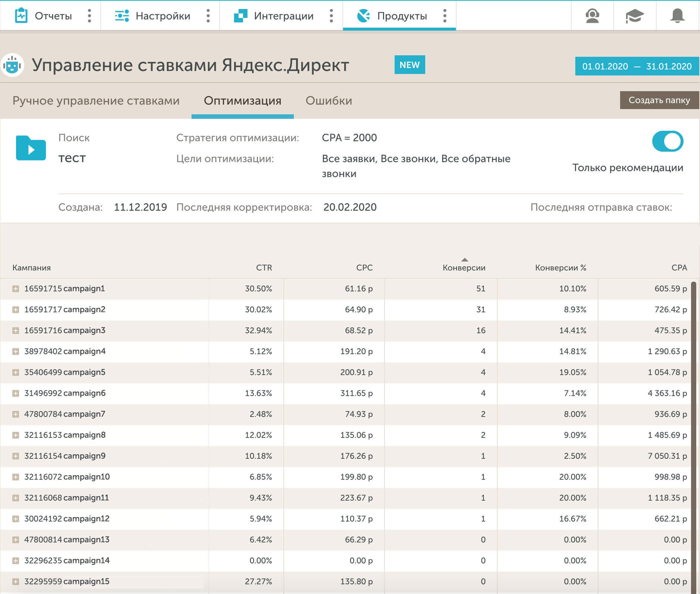Image resolution: width=700 pixels, height=594 pixels.
Task: Open the graduation cap training icon
Action: pos(635,16)
